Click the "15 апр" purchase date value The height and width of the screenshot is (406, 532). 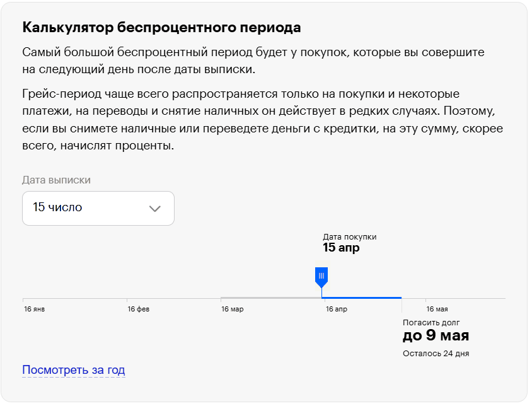[341, 248]
